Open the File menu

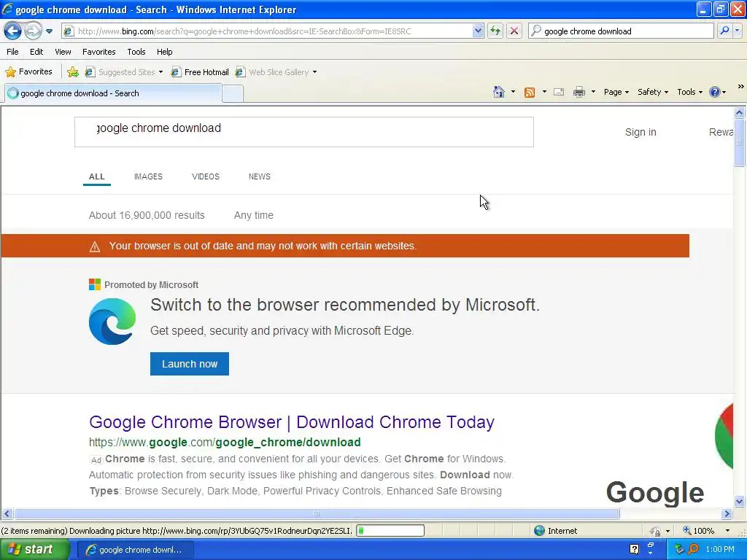coord(12,52)
